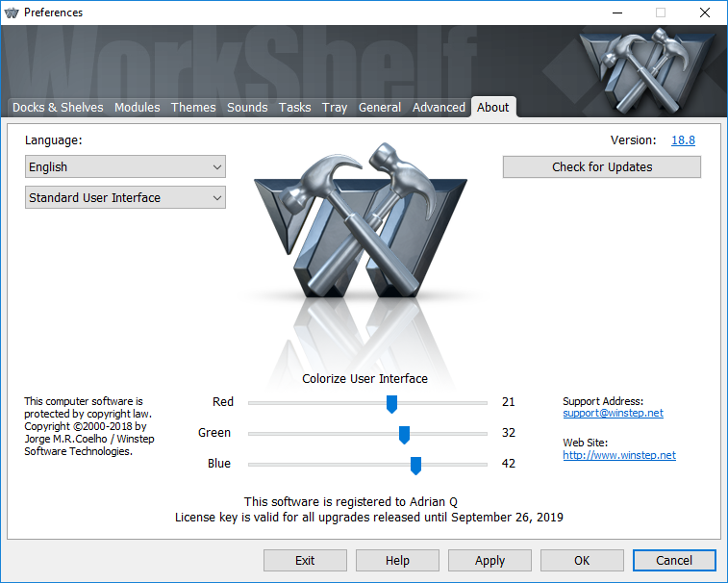The width and height of the screenshot is (728, 583).
Task: Click the Preferences title bar app icon
Action: [13, 13]
